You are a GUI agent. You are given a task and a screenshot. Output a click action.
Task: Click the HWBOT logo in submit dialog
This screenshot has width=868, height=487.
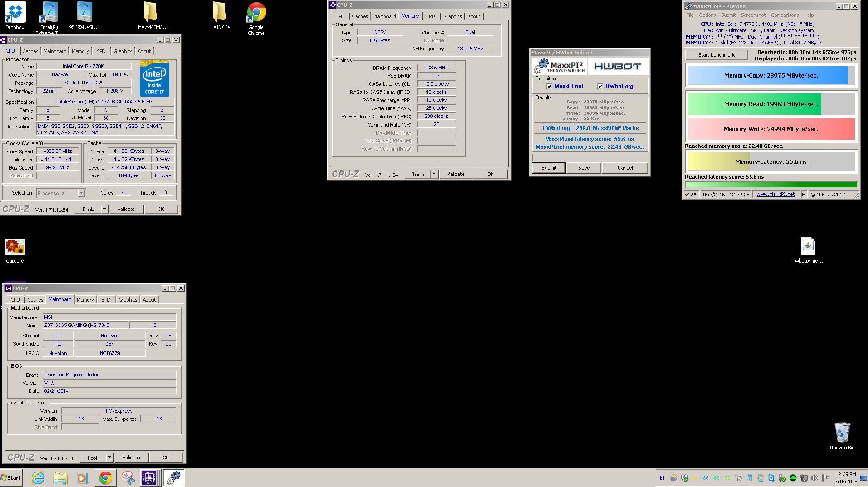point(618,67)
